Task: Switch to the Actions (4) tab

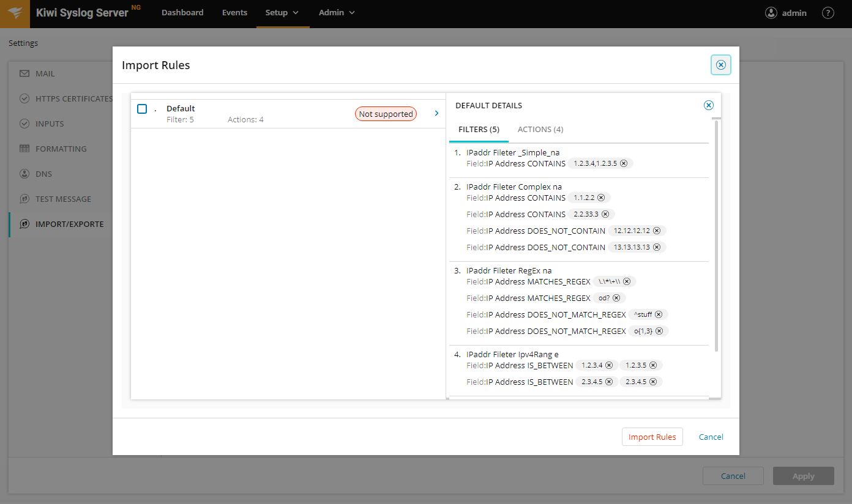Action: point(540,130)
